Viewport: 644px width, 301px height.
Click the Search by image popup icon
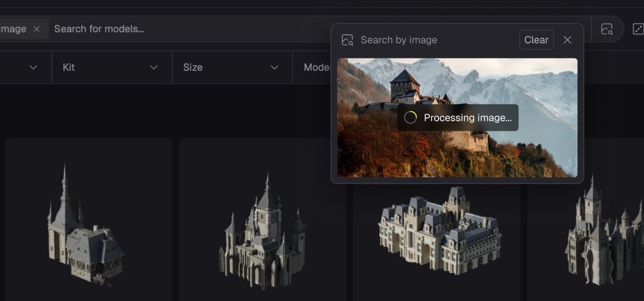(x=347, y=40)
